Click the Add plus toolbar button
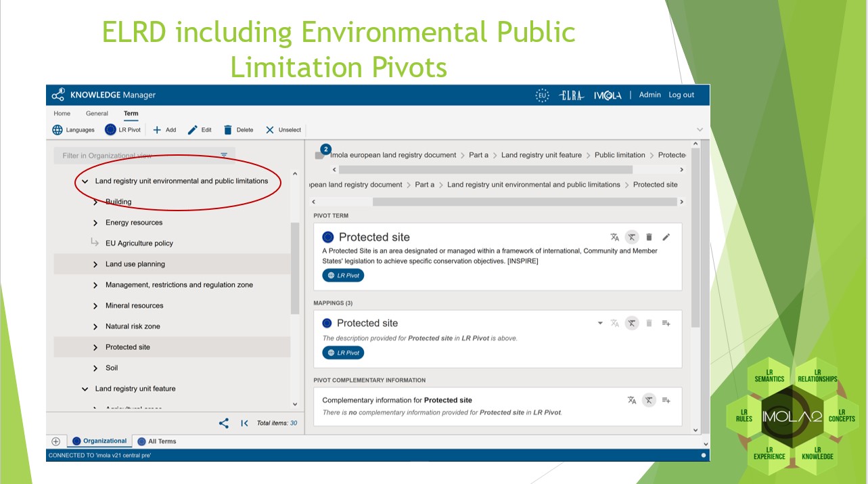The image size is (868, 484). coord(164,130)
